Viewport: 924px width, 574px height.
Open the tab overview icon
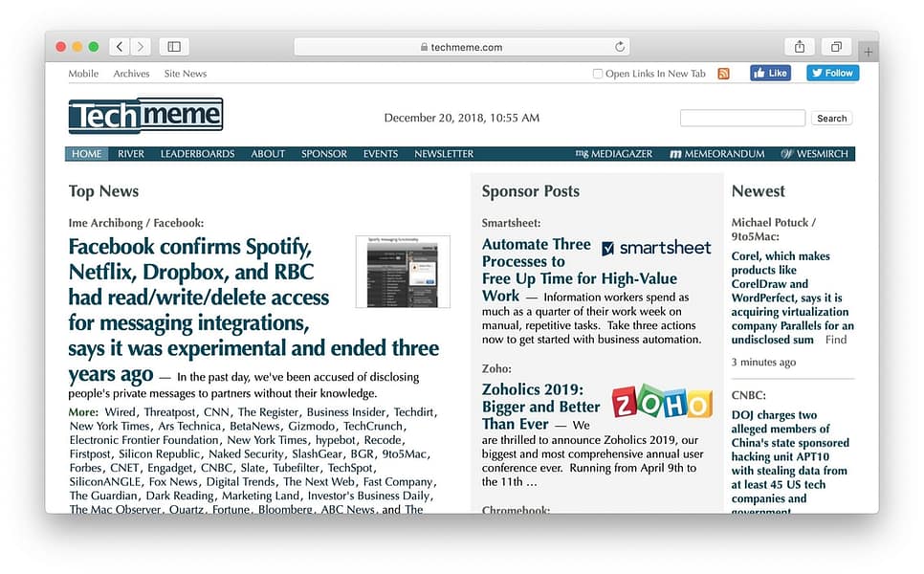pyautogui.click(x=836, y=46)
